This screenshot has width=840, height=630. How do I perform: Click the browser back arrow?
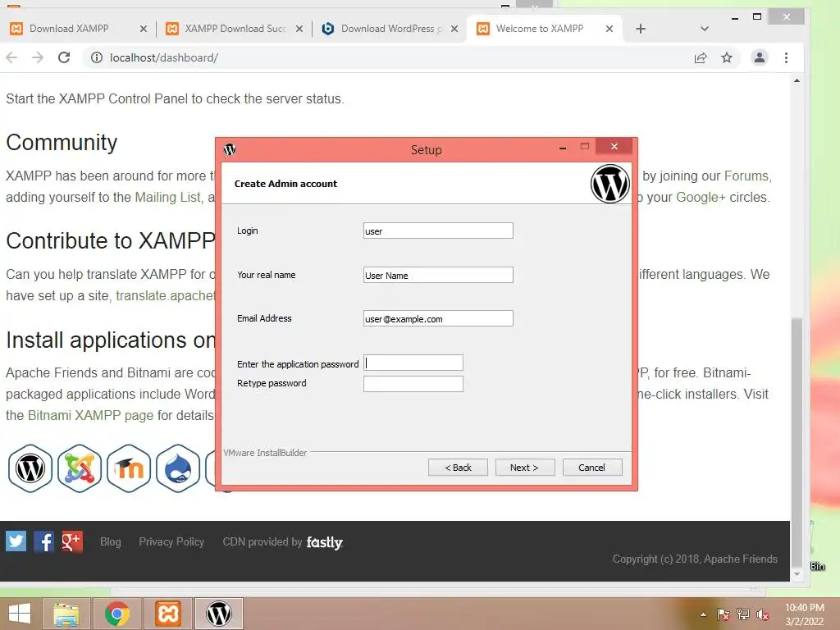pyautogui.click(x=11, y=57)
